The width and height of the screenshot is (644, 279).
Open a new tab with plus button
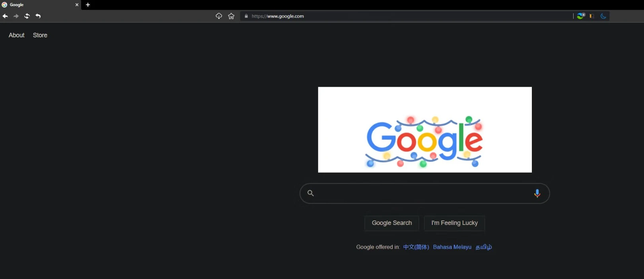[88, 5]
